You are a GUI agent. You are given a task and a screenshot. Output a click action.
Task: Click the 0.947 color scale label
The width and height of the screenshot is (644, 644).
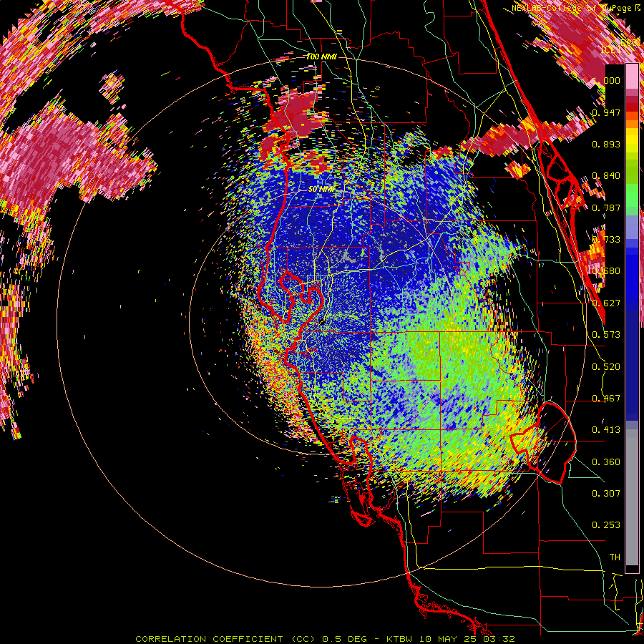pos(606,112)
